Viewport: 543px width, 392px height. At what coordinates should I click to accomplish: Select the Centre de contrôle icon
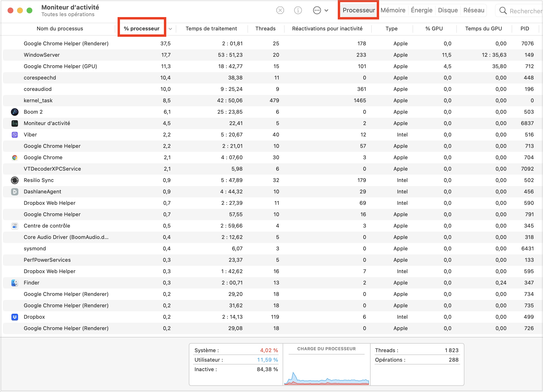coord(14,226)
